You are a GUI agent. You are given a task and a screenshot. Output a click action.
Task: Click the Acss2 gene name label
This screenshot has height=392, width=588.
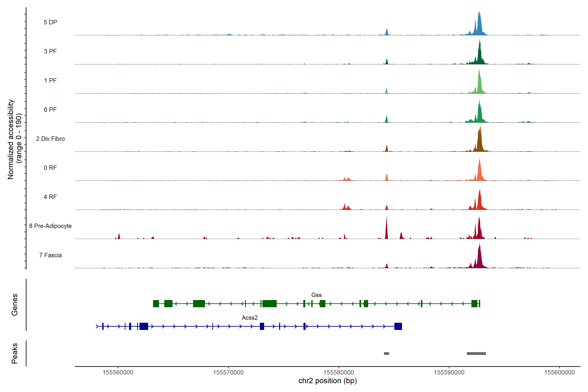(250, 318)
